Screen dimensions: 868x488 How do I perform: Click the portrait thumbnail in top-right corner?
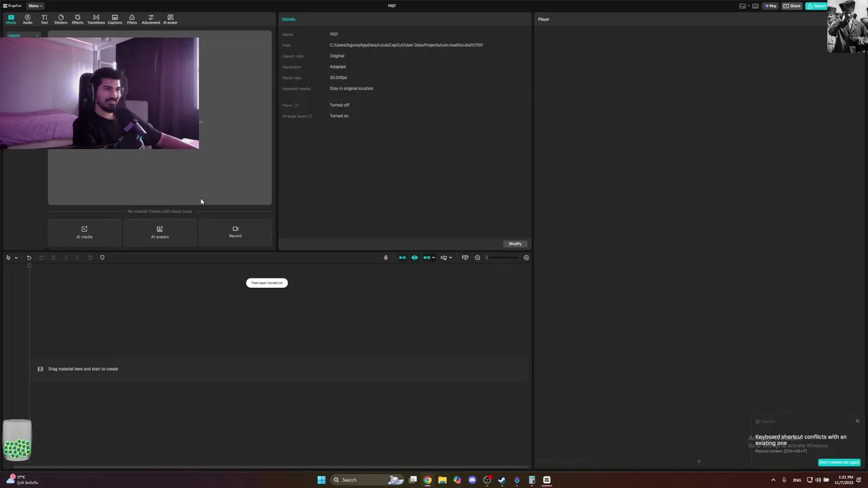tap(848, 26)
